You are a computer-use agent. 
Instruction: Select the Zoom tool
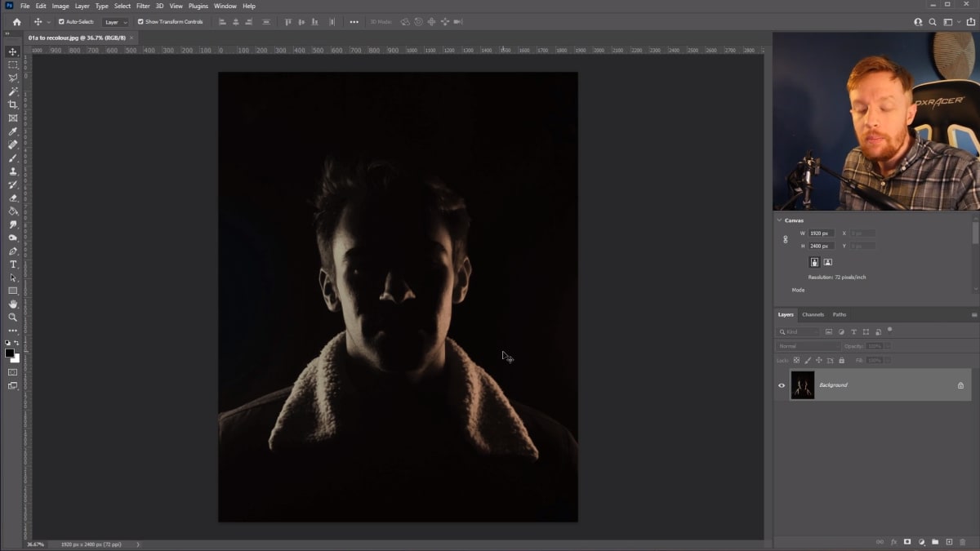pos(12,318)
